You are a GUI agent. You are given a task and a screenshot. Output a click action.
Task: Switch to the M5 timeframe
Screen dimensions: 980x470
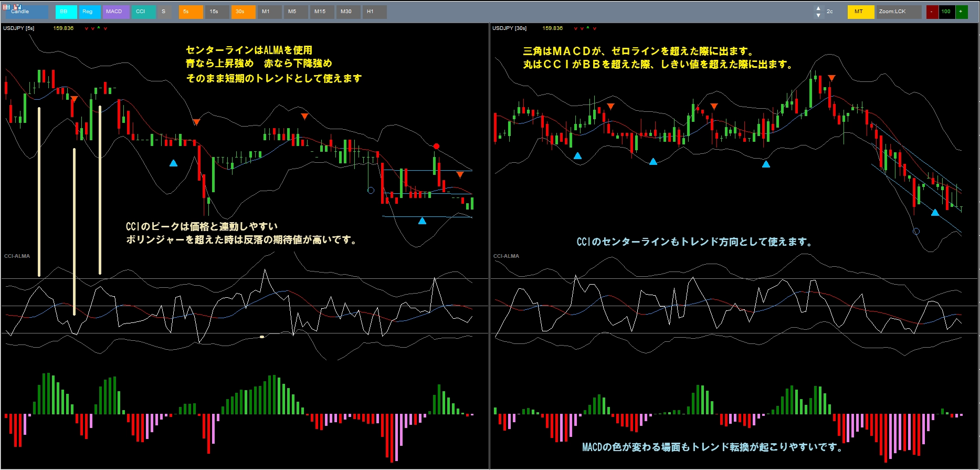(296, 12)
